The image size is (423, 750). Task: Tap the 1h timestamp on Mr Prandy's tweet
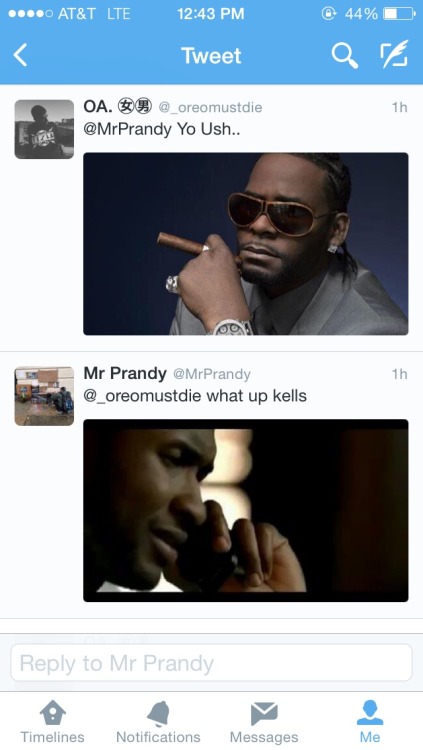pos(399,374)
